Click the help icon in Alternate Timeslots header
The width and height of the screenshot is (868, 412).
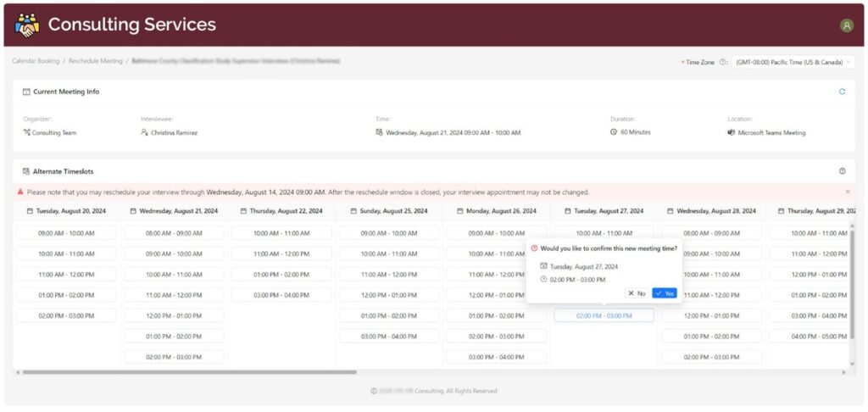(x=842, y=170)
